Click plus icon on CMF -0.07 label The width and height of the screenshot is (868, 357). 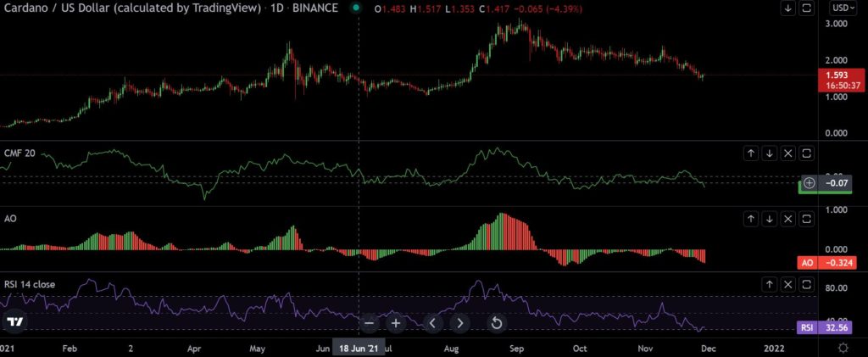809,182
